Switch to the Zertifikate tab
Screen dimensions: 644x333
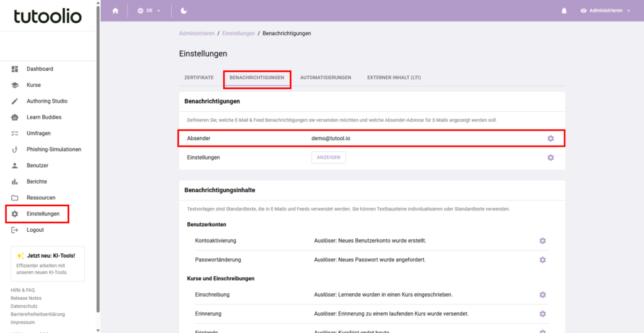coord(199,77)
